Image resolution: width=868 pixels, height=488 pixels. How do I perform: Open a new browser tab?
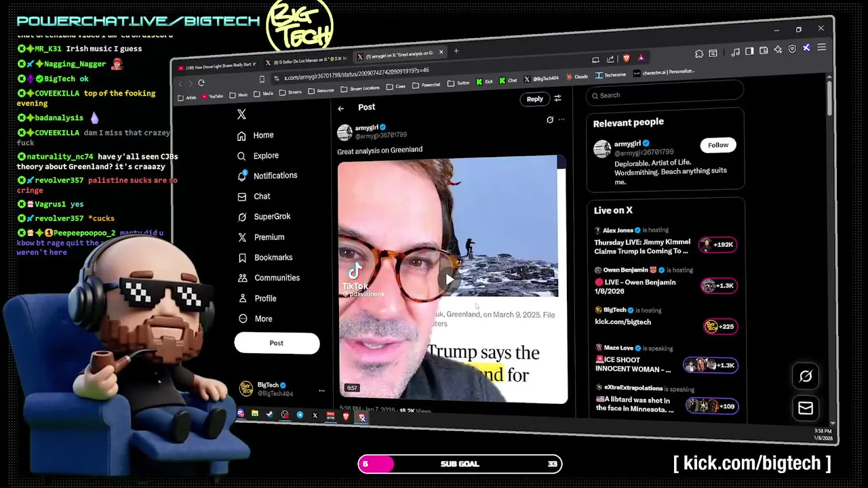click(x=456, y=51)
